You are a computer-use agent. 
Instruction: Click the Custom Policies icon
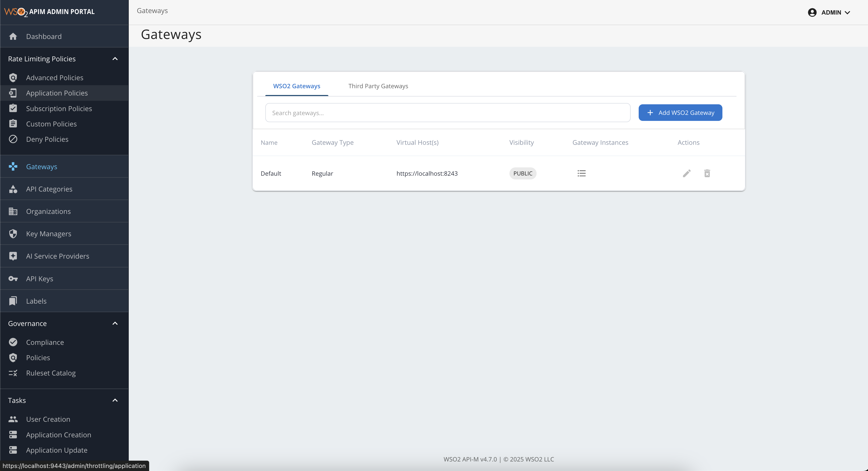tap(13, 124)
